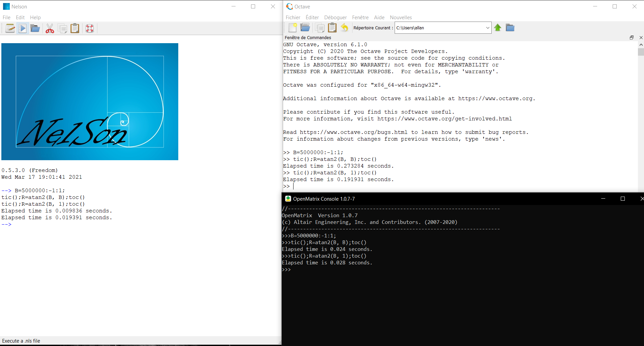Click the Nelson logo image

[90, 102]
